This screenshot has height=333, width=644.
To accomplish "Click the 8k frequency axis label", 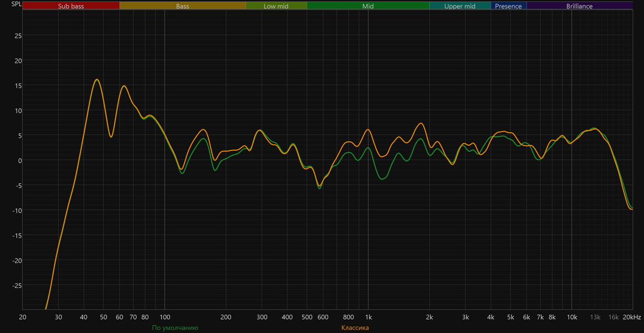I will (x=552, y=317).
